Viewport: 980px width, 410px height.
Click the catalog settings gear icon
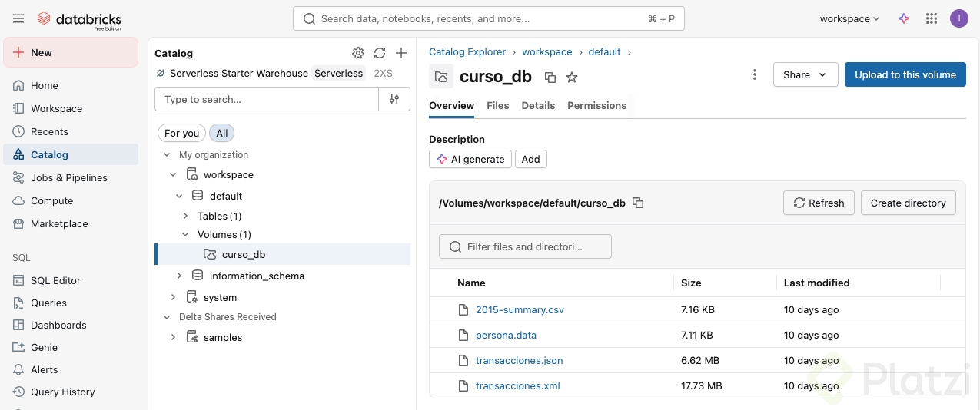(358, 53)
